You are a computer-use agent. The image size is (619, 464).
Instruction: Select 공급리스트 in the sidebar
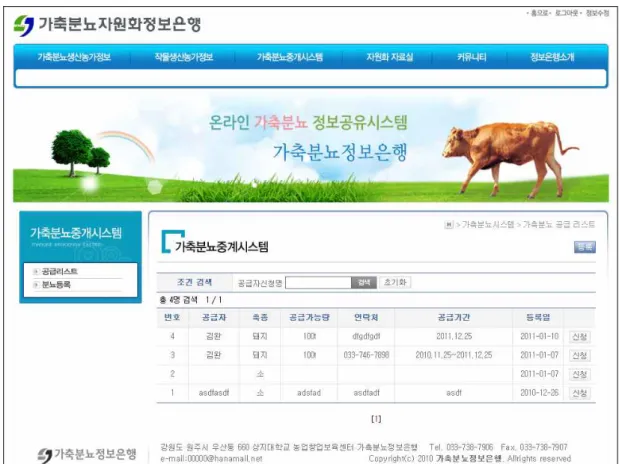tap(60, 271)
